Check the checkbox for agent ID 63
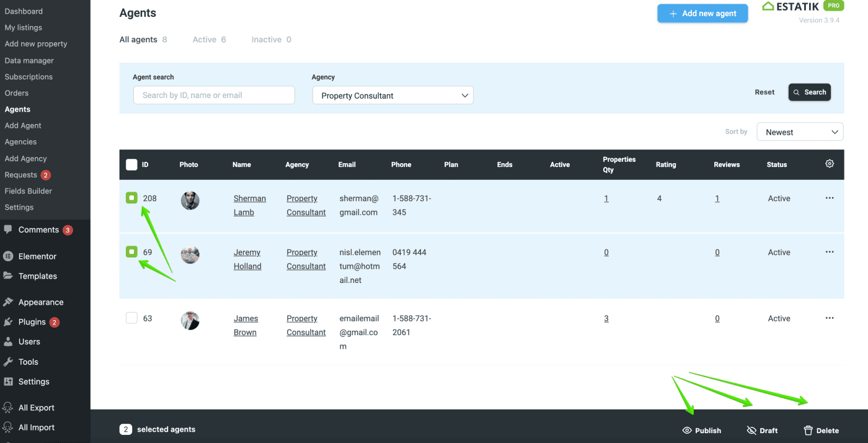868x443 pixels. [131, 318]
